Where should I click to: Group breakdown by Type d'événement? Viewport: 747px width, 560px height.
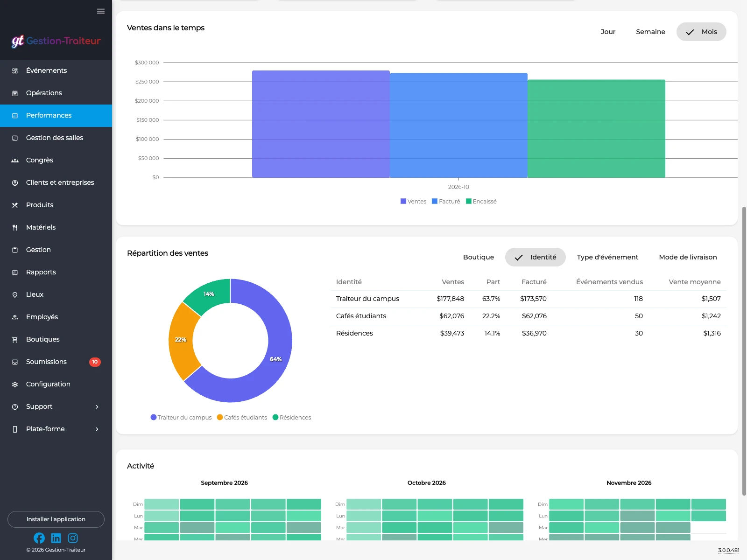click(x=607, y=257)
